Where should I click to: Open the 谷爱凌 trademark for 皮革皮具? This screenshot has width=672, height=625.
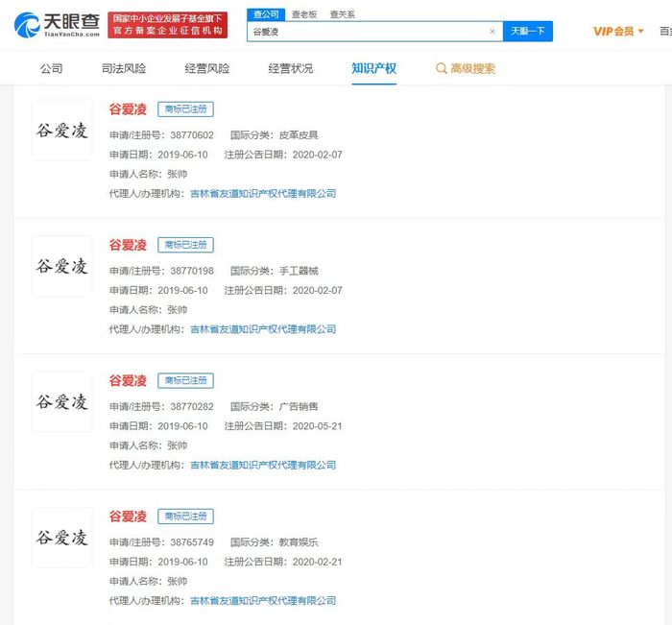[x=128, y=109]
